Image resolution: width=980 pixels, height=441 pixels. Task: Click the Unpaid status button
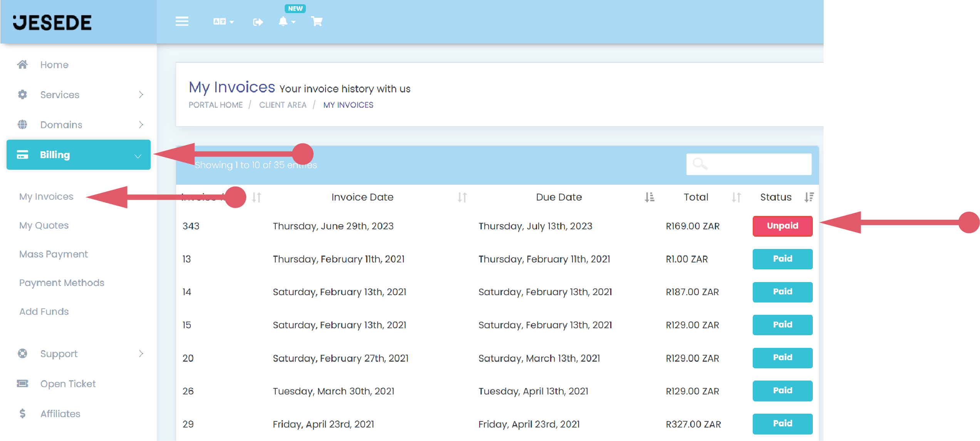coord(782,226)
